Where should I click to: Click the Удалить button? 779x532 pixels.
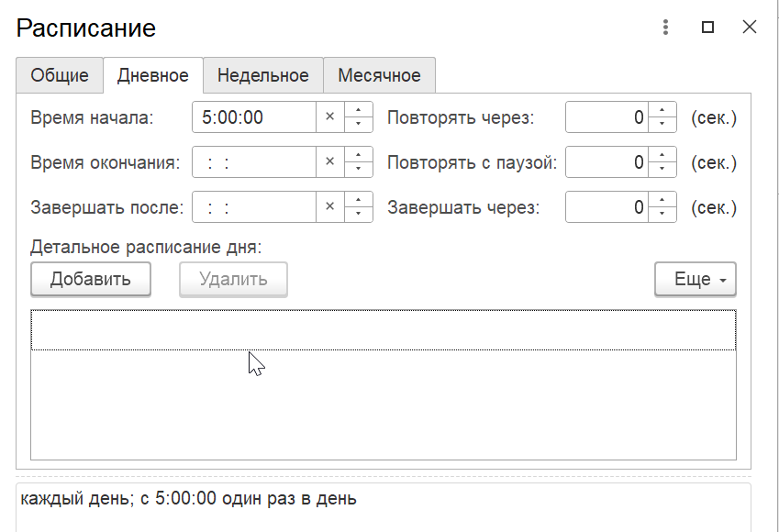(233, 279)
